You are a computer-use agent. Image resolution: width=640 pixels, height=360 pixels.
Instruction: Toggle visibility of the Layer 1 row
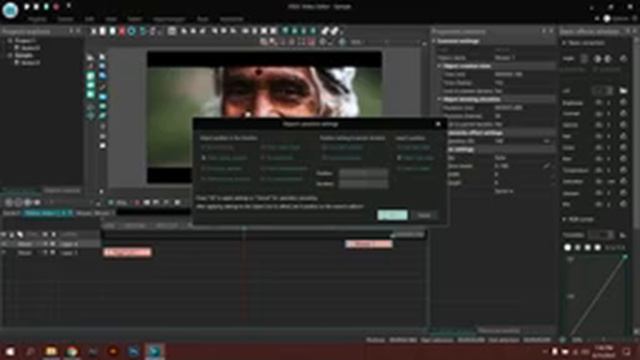coord(4,253)
